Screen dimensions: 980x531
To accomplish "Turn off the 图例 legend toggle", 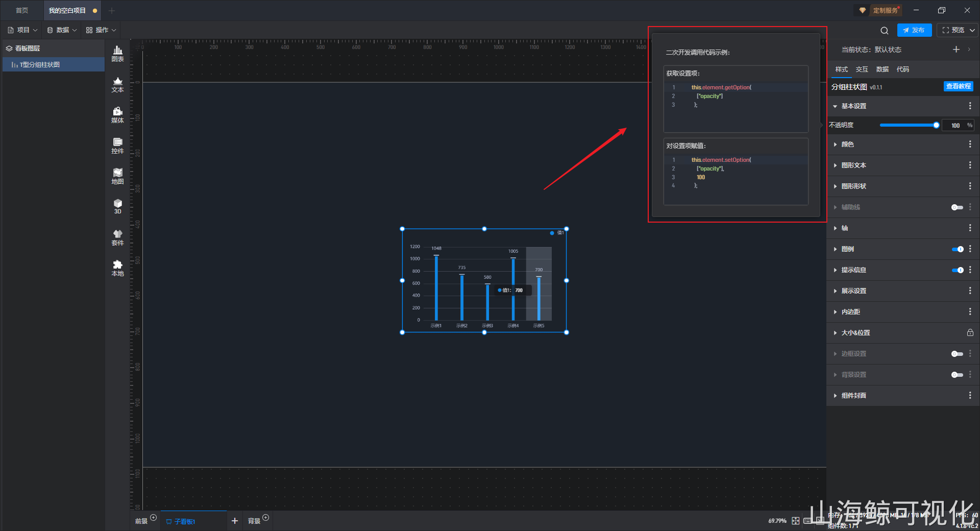I will 957,249.
